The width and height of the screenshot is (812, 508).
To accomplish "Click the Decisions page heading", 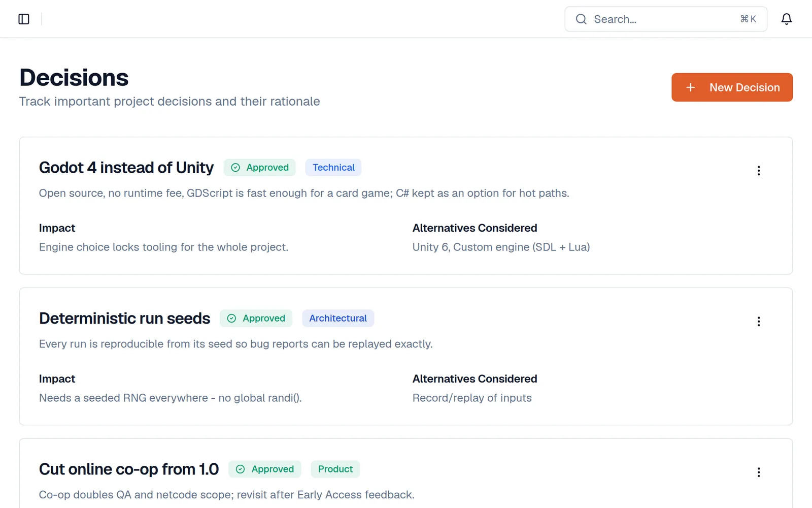I will coord(74,78).
